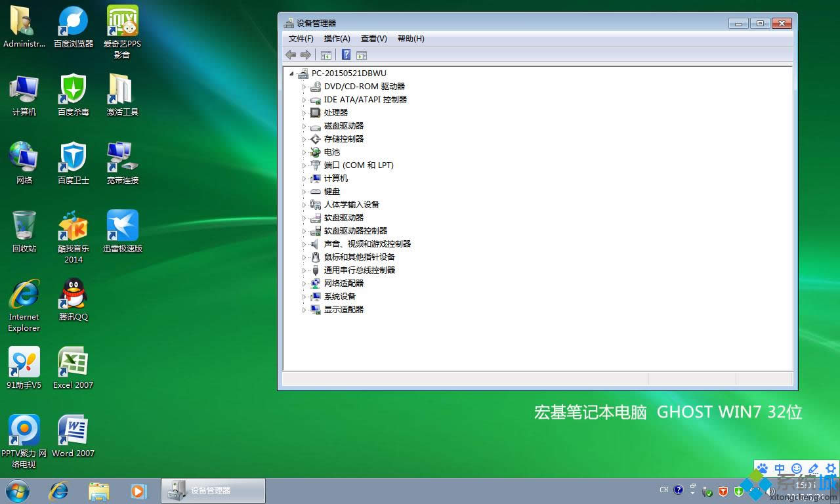
Task: Click the show/hide console tree toolbar icon
Action: pyautogui.click(x=325, y=55)
